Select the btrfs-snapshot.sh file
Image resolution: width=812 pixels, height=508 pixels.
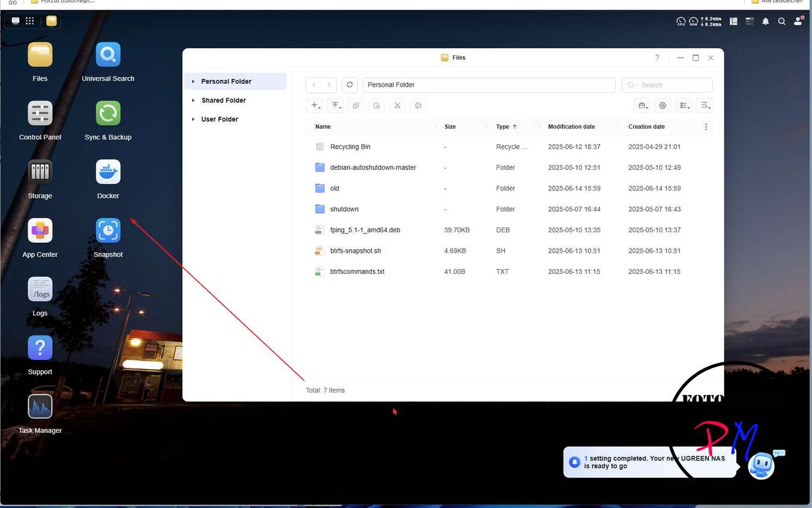point(509,250)
